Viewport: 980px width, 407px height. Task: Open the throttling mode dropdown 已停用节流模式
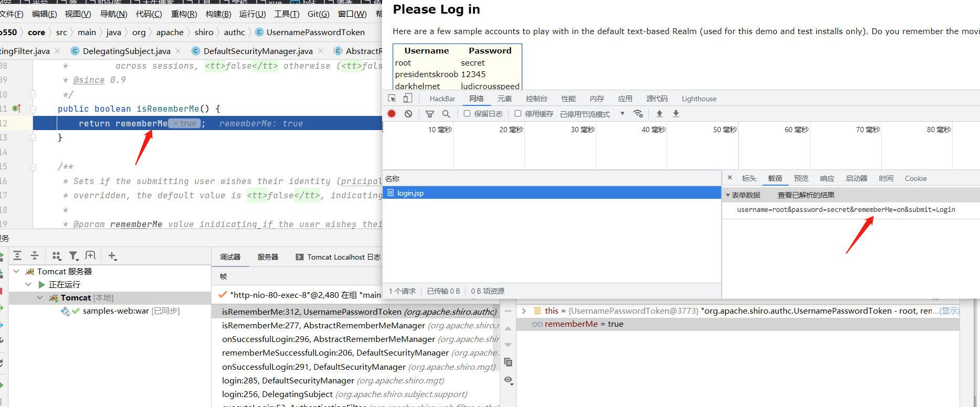[x=593, y=114]
